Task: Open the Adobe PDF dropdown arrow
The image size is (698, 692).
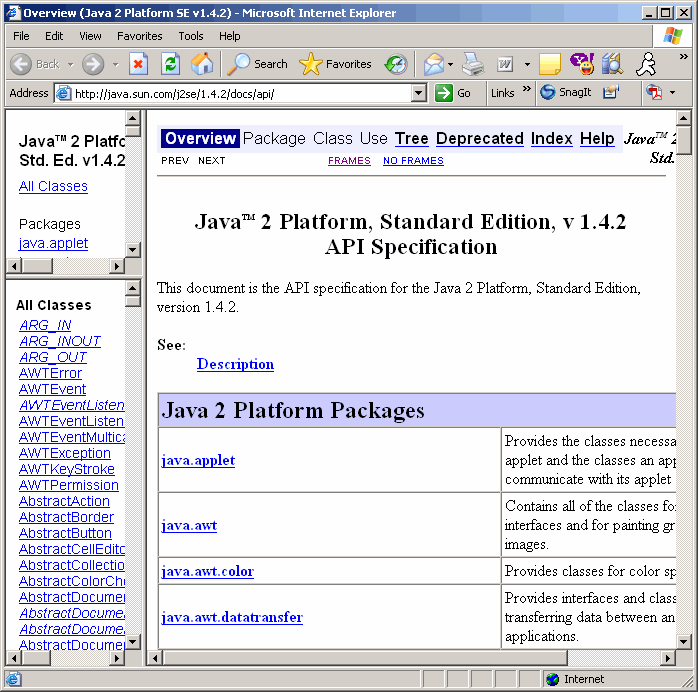Action: click(672, 93)
